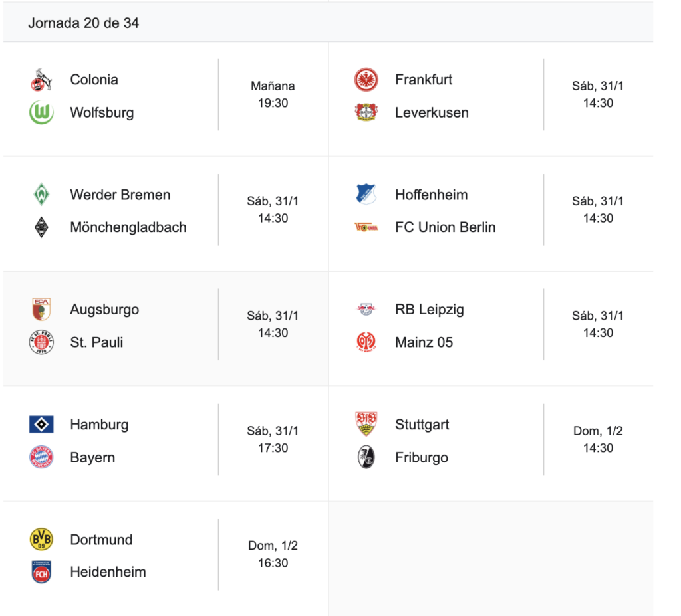The image size is (681, 616).
Task: Click the Hamburg flag emblem
Action: (41, 425)
